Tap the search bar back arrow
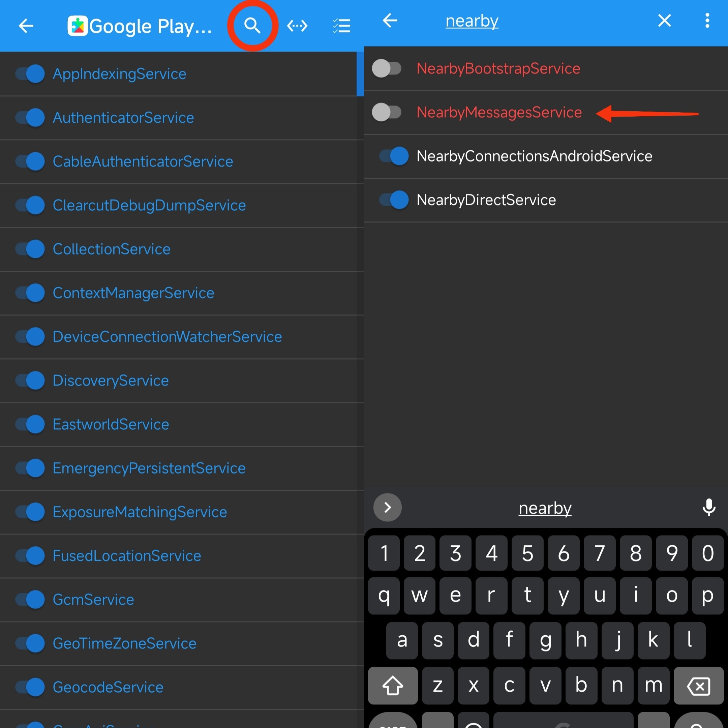The height and width of the screenshot is (728, 728). click(x=390, y=20)
